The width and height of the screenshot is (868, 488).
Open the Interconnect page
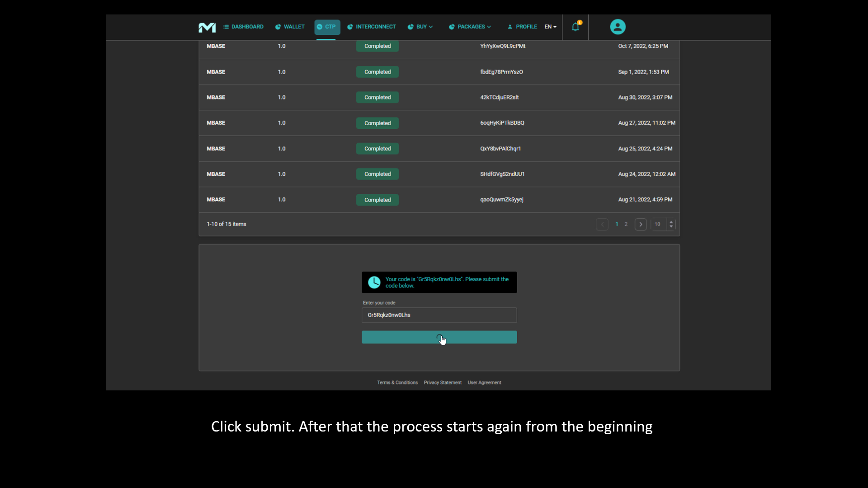click(x=371, y=27)
